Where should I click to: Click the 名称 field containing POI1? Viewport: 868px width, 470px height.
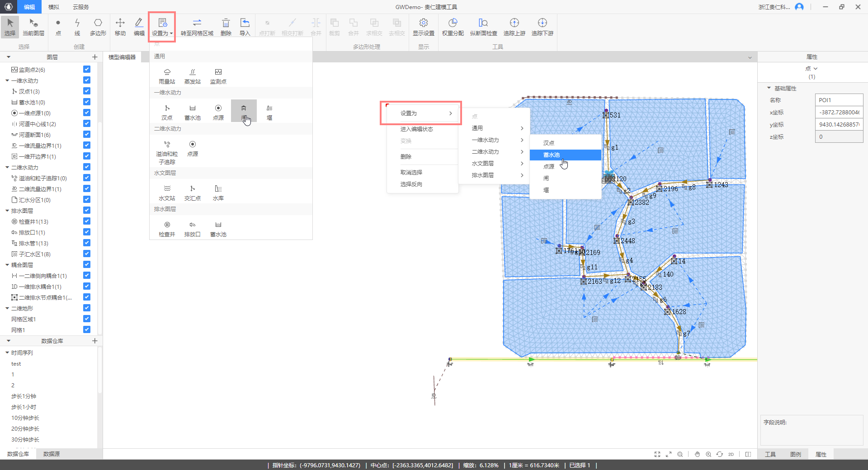click(839, 100)
